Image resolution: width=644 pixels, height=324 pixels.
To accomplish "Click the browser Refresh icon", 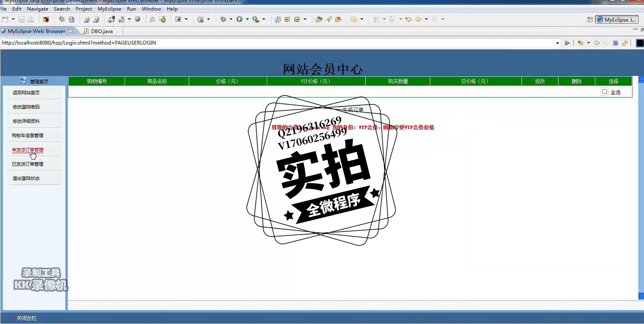I will coord(625,43).
